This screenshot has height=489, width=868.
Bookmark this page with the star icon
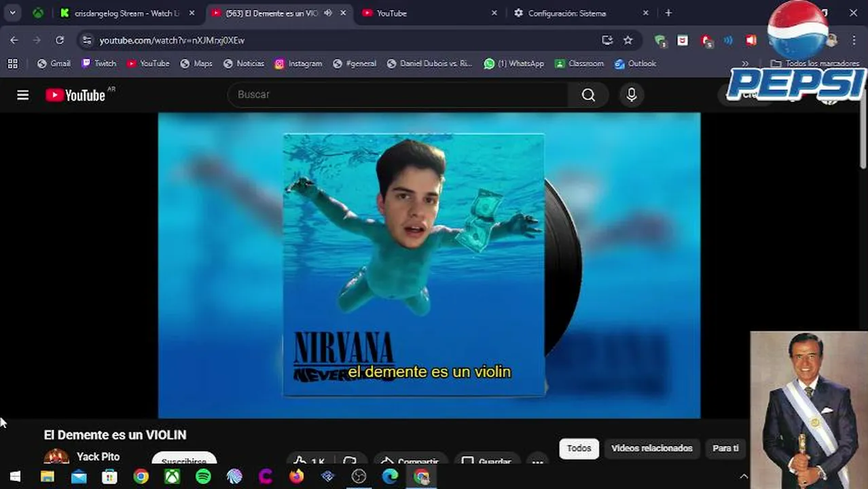pos(628,40)
